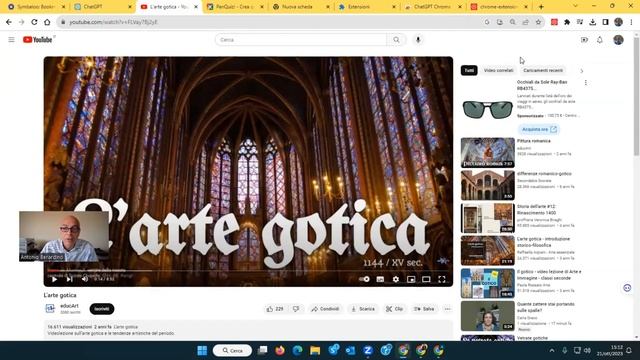Show hidden system tray icons chevron
Image resolution: width=640 pixels, height=360 pixels.
[x=552, y=351]
